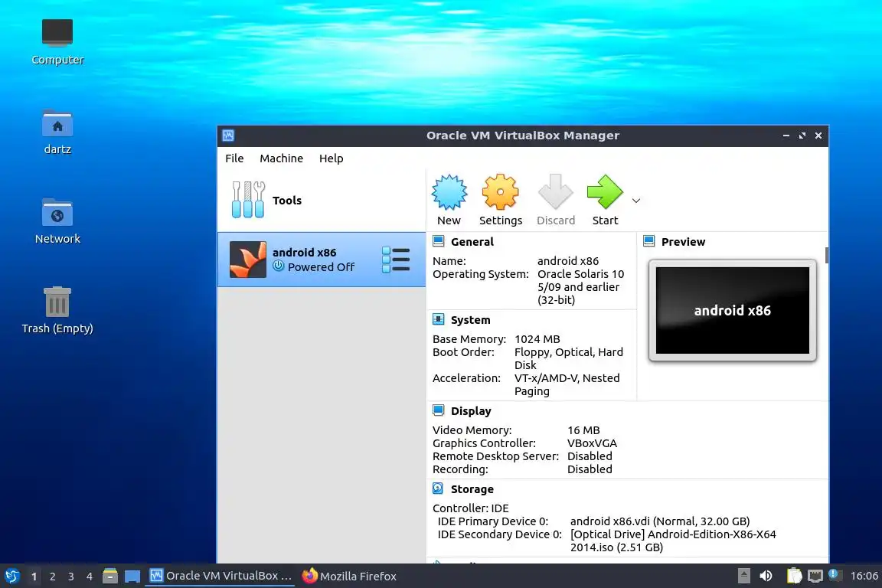The width and height of the screenshot is (882, 588).
Task: Open the volume speaker tray icon
Action: [766, 576]
